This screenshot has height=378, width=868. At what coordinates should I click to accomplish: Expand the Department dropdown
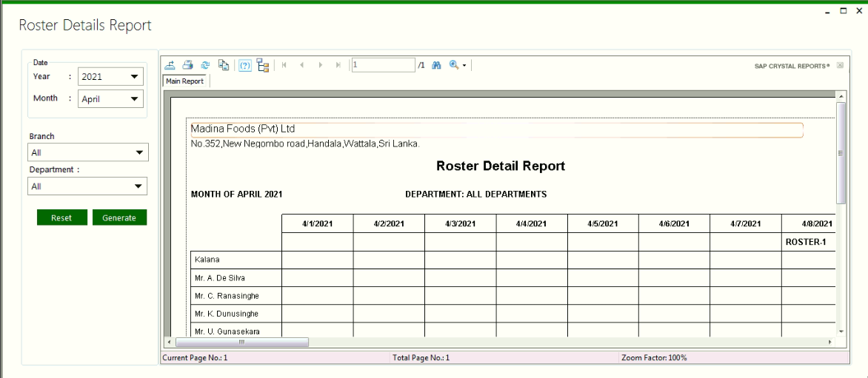click(89, 186)
